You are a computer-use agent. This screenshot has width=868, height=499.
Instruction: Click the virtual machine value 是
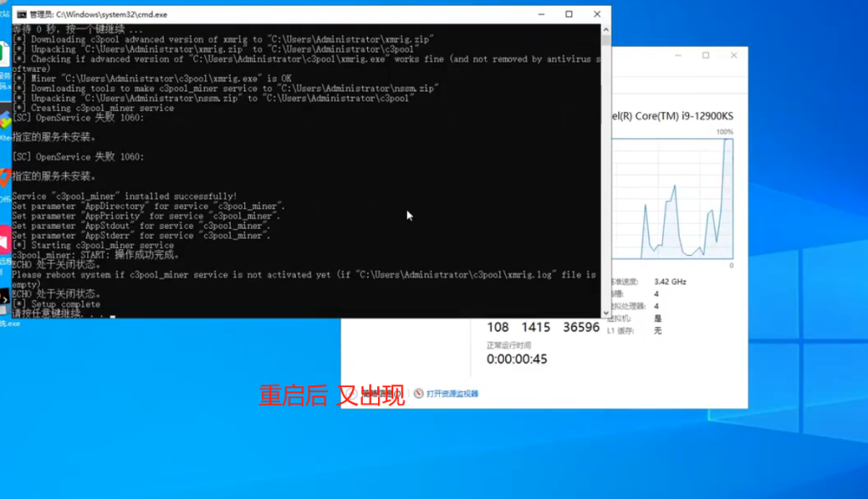tap(658, 318)
